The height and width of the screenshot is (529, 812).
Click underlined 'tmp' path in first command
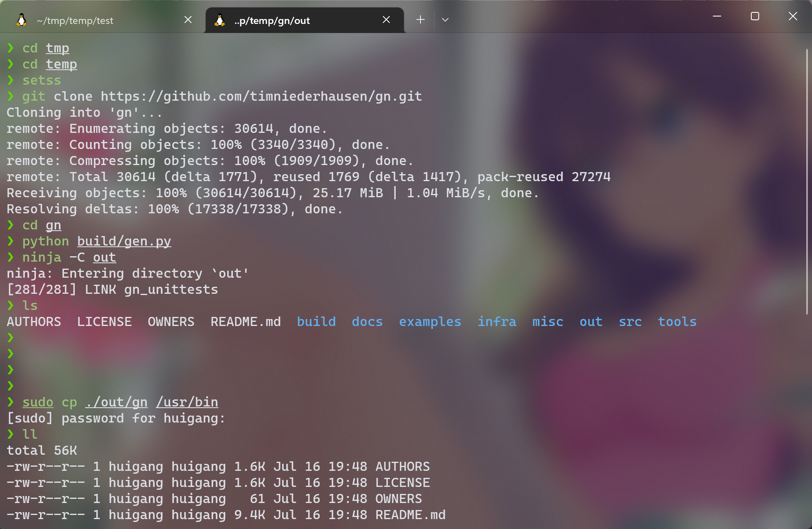(57, 48)
